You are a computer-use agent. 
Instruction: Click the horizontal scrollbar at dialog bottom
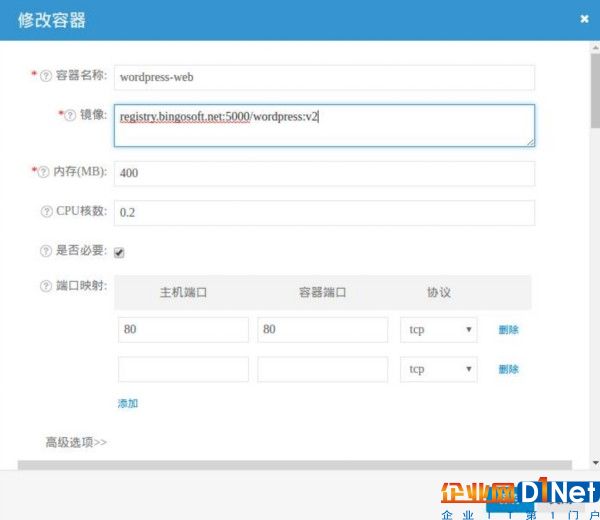(295, 465)
